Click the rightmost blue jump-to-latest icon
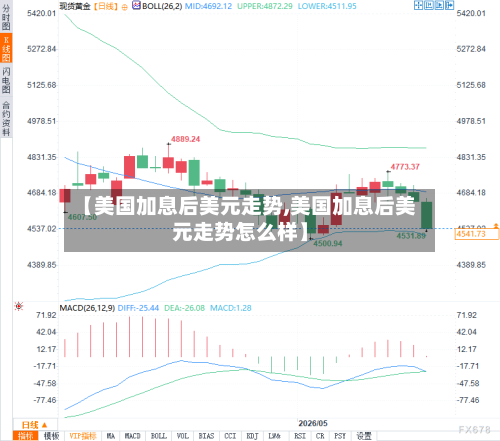This screenshot has width=500, height=441. [449, 5]
